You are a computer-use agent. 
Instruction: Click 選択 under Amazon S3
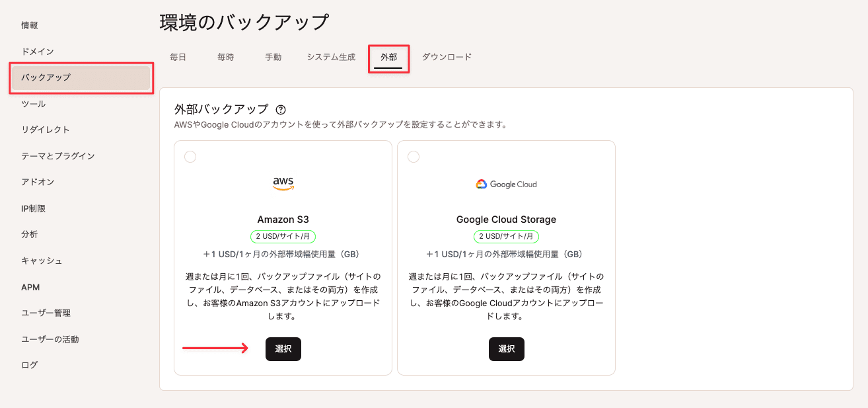283,348
